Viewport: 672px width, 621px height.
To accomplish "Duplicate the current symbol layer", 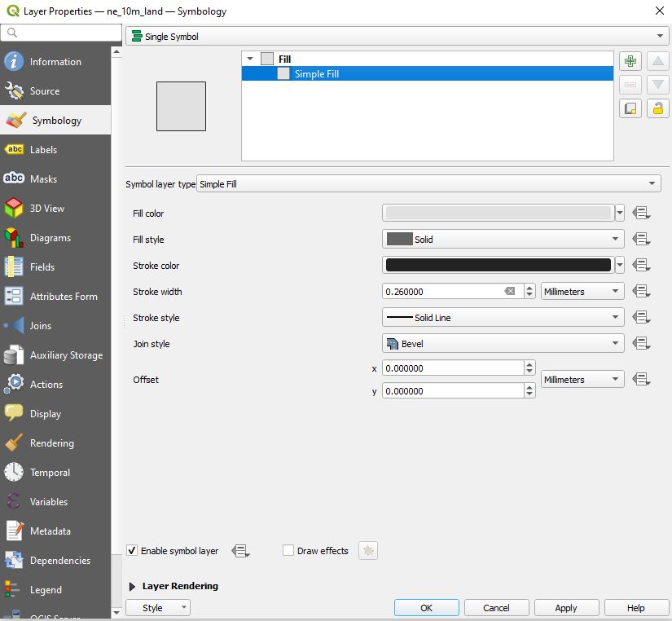I will click(630, 108).
